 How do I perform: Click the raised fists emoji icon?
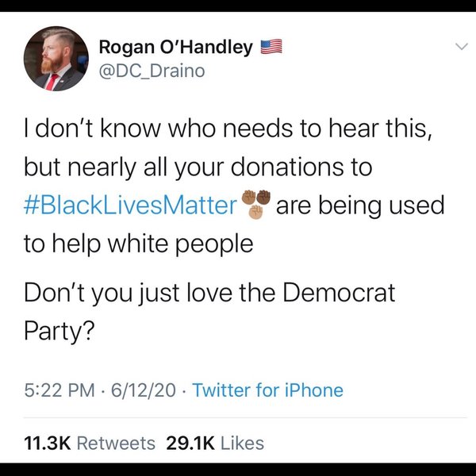(x=256, y=204)
